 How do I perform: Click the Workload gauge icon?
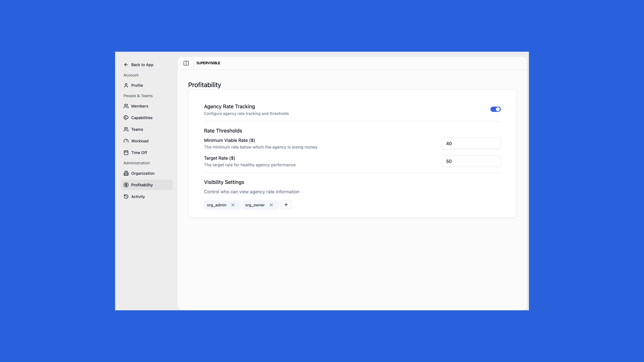coord(126,141)
